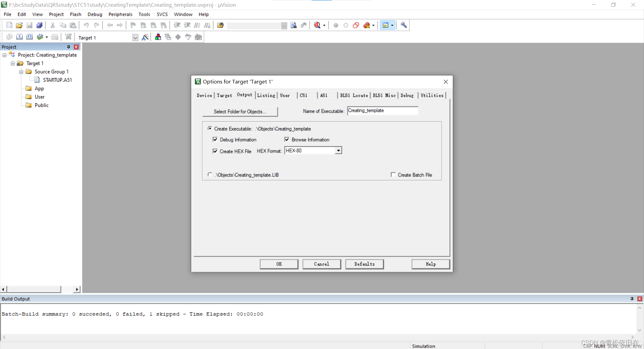
Task: Click the Navigate Backwards arrow
Action: point(110,25)
